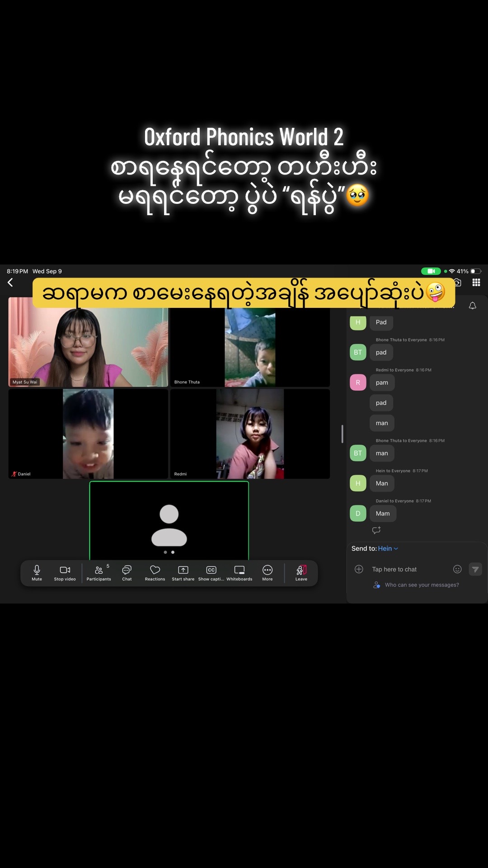Screen dimensions: 488x868
Task: Go back with the top-left arrow
Action: tap(10, 283)
